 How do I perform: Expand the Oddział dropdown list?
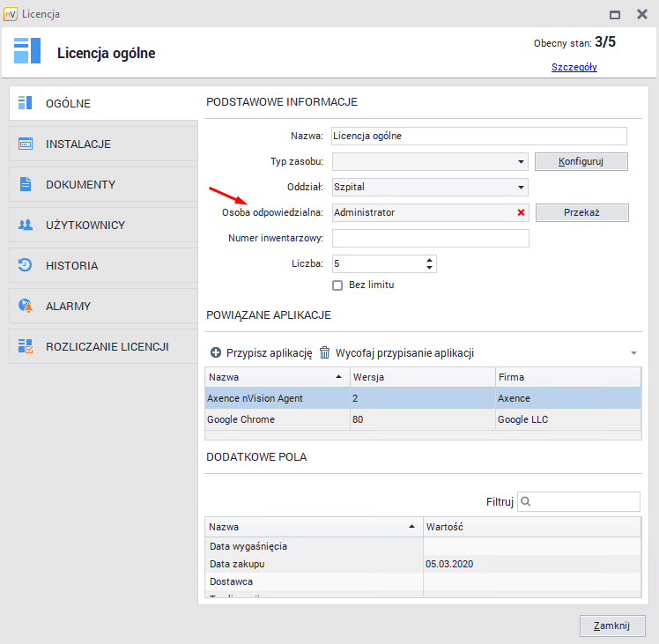[x=521, y=188]
